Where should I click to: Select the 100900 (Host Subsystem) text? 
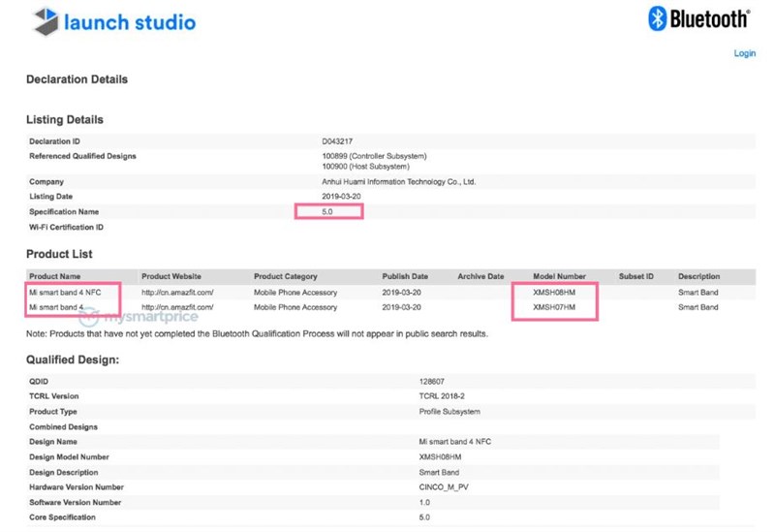tap(365, 167)
